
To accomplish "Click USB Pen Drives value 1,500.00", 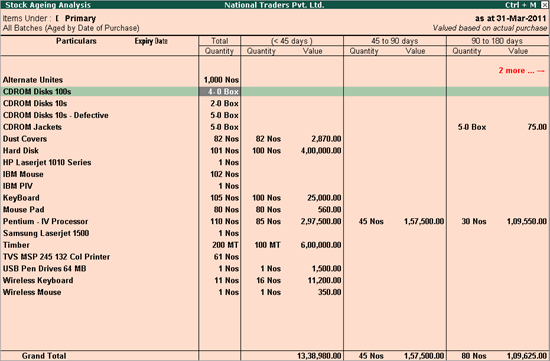I will click(x=327, y=268).
